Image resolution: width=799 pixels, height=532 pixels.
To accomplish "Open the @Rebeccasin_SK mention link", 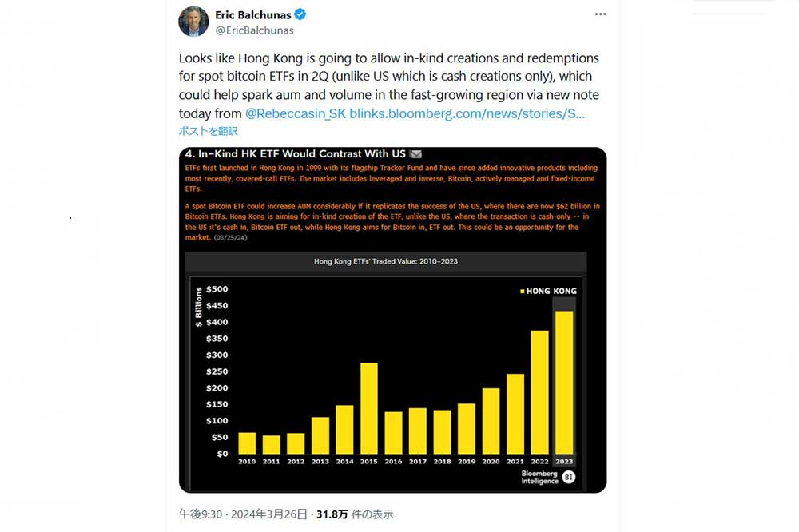I will click(296, 113).
